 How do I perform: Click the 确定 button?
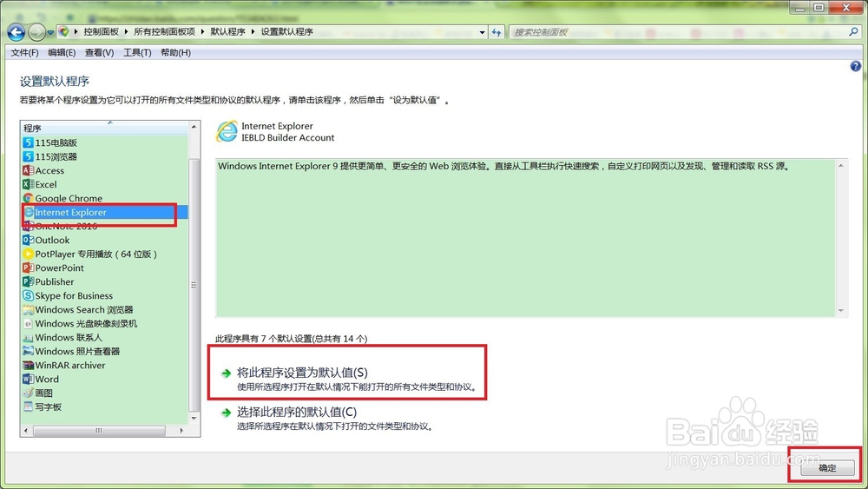click(827, 468)
